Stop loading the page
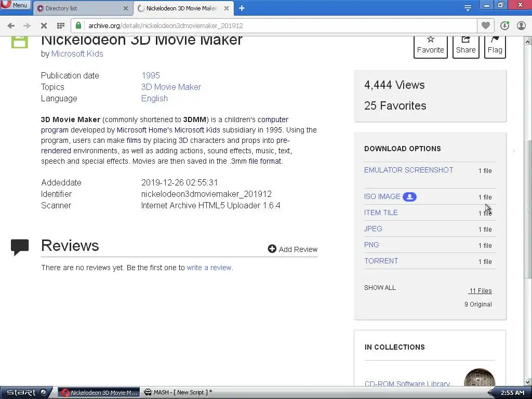The width and height of the screenshot is (532, 399). point(44,26)
